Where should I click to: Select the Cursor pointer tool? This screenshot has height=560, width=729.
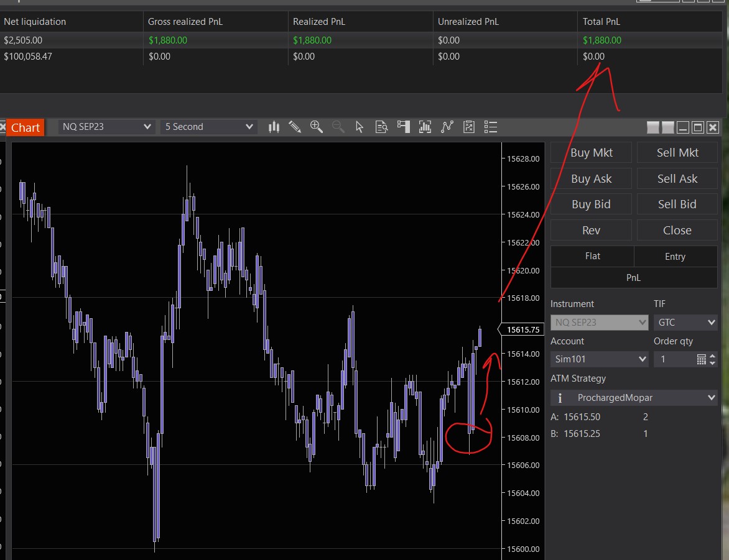click(360, 127)
